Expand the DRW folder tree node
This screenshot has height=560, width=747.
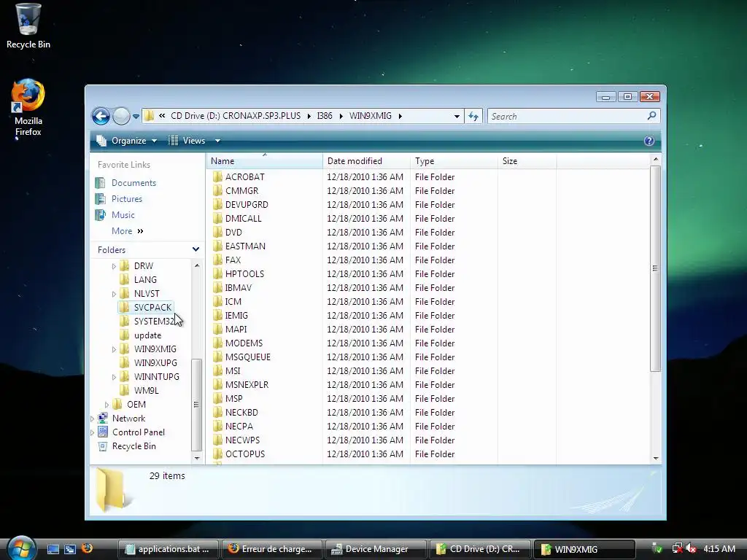[114, 266]
